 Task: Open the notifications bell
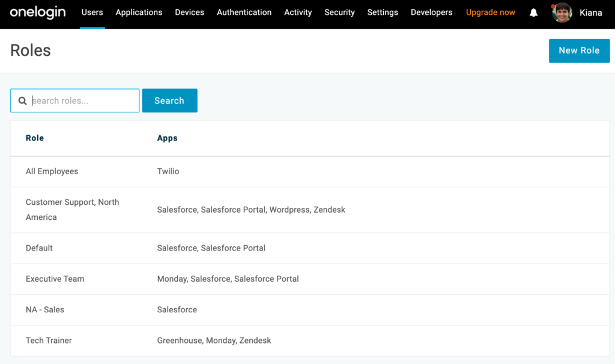533,12
